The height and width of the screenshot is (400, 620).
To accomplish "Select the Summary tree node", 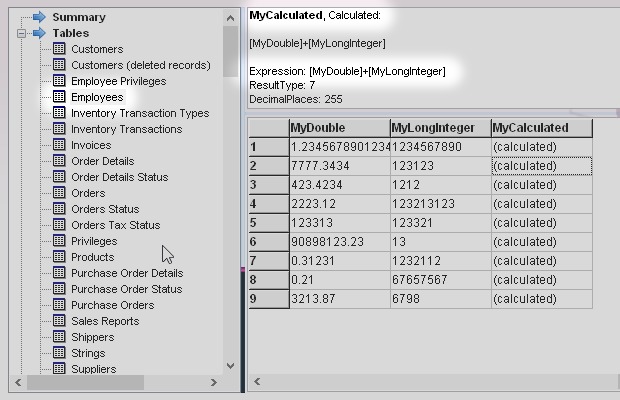I will coord(78,17).
